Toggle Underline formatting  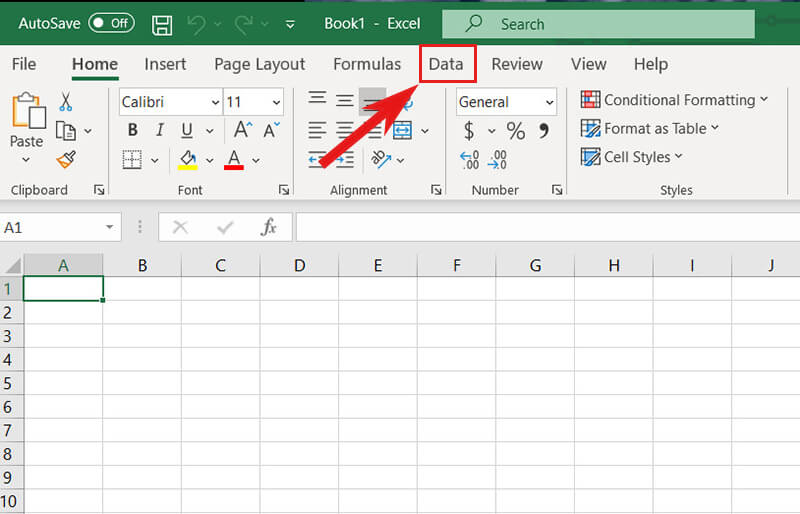tap(187, 131)
